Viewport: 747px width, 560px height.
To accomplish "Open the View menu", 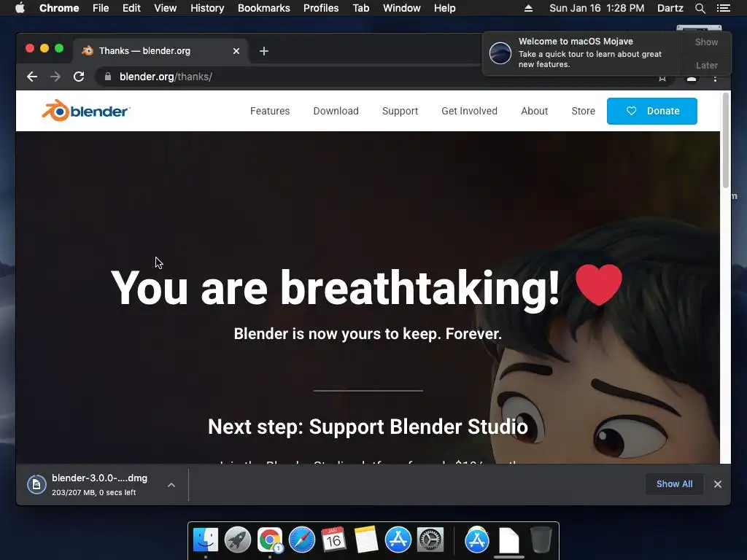I will click(166, 8).
